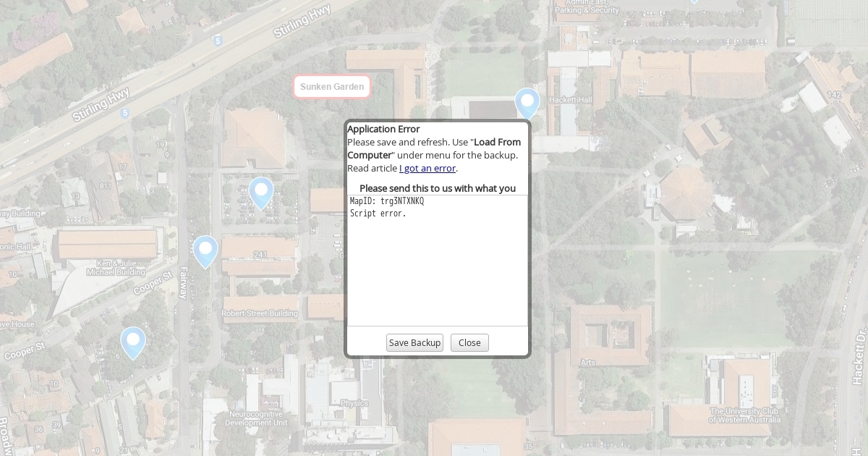The width and height of the screenshot is (868, 456).
Task: Click the map pin left of building 241
Action: [x=205, y=250]
